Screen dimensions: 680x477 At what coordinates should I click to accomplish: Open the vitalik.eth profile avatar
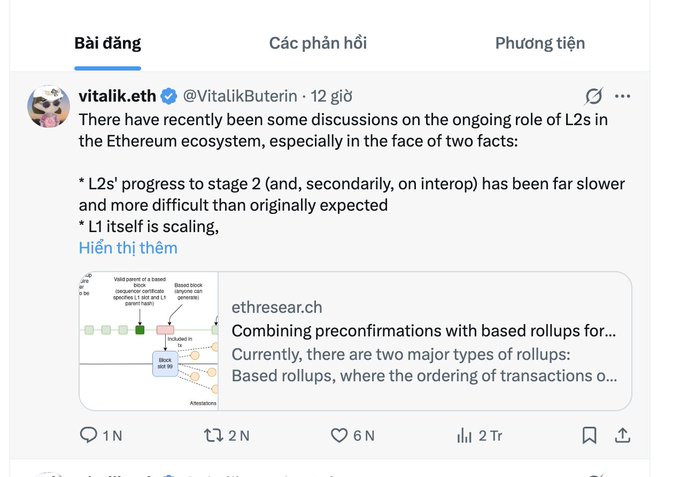pyautogui.click(x=47, y=106)
